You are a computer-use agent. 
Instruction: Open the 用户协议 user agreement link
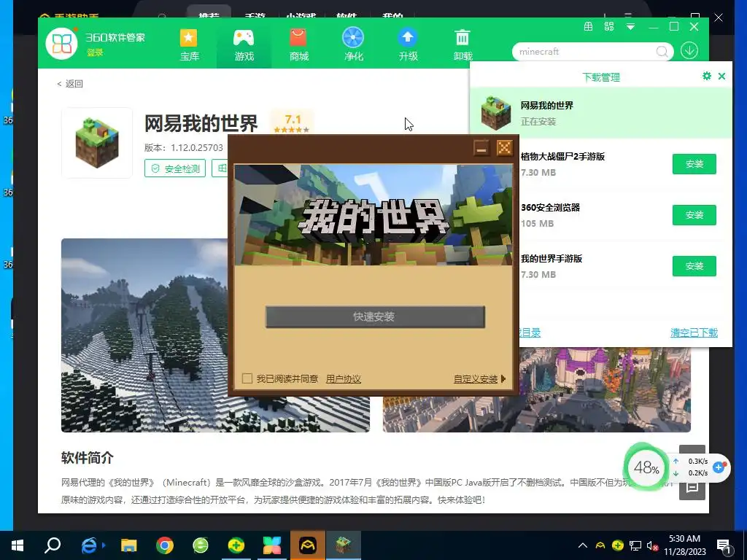click(343, 379)
